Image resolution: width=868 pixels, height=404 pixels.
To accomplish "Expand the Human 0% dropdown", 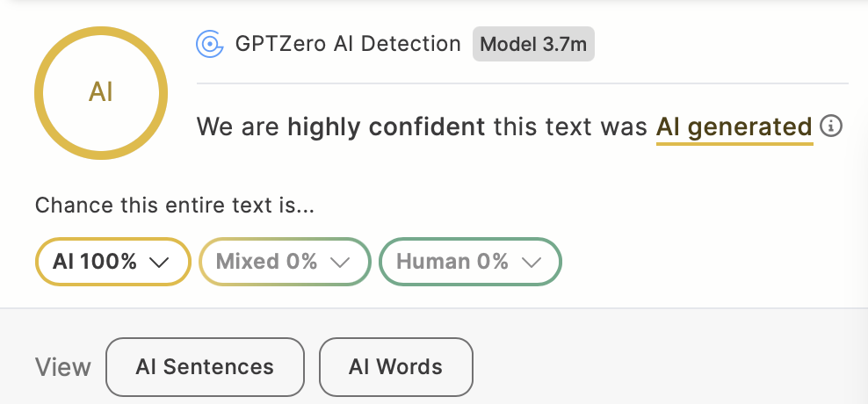I will 469,262.
